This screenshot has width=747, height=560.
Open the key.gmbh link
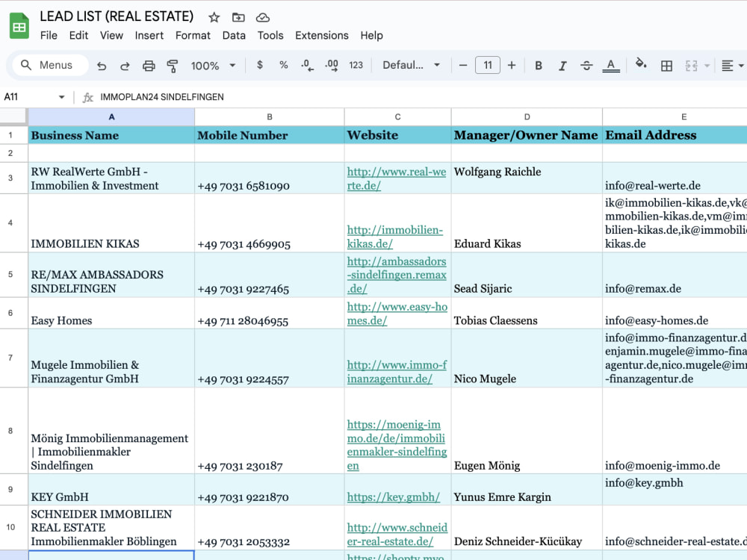pos(393,497)
